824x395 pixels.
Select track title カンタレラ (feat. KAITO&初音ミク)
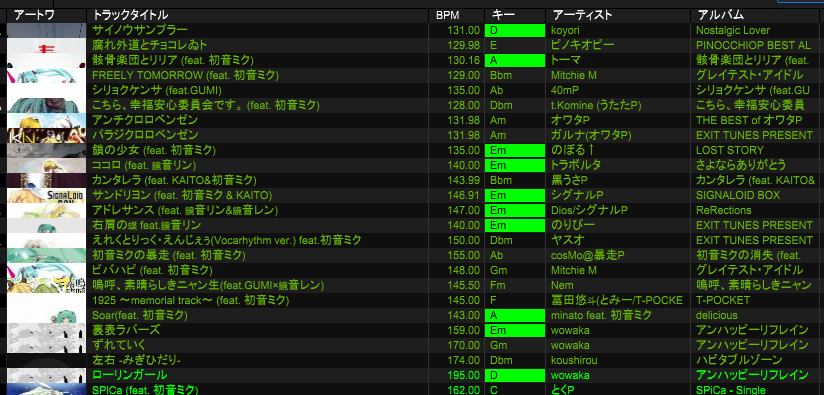[174, 180]
